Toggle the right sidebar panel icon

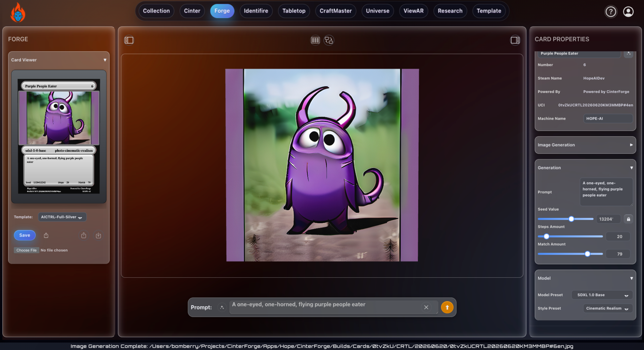click(x=515, y=40)
